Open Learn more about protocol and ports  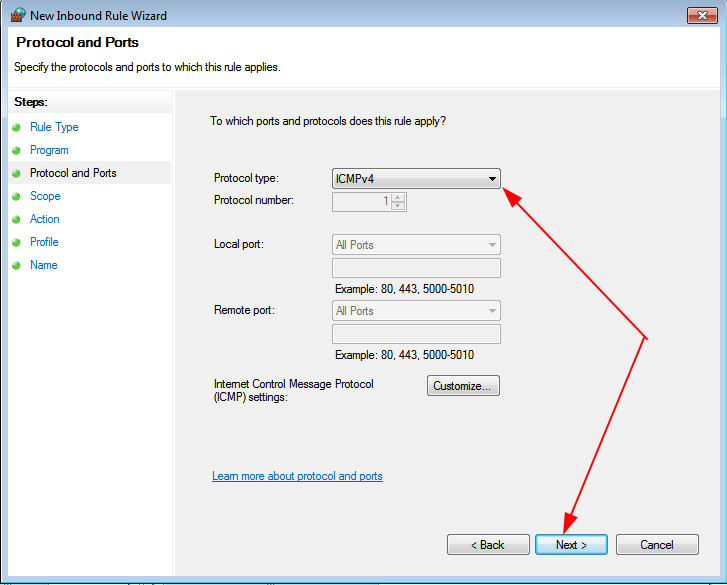[297, 476]
